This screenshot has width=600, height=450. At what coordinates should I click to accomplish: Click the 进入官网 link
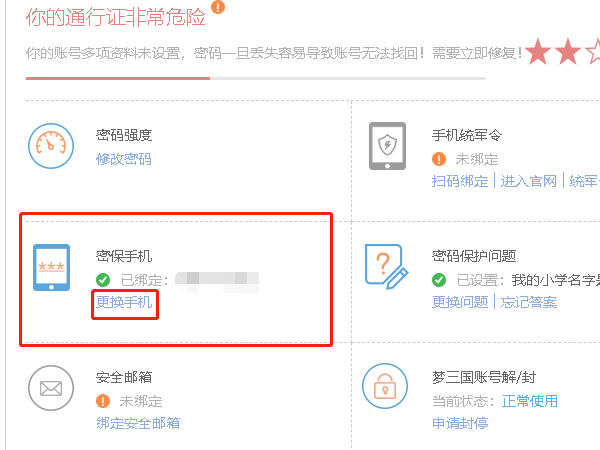(x=528, y=181)
